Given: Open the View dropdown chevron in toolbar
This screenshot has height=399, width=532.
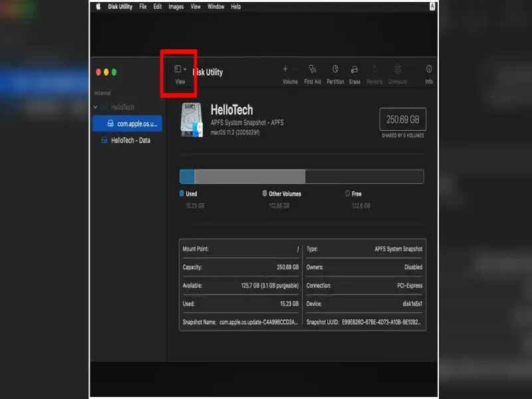Looking at the screenshot, I should point(185,69).
